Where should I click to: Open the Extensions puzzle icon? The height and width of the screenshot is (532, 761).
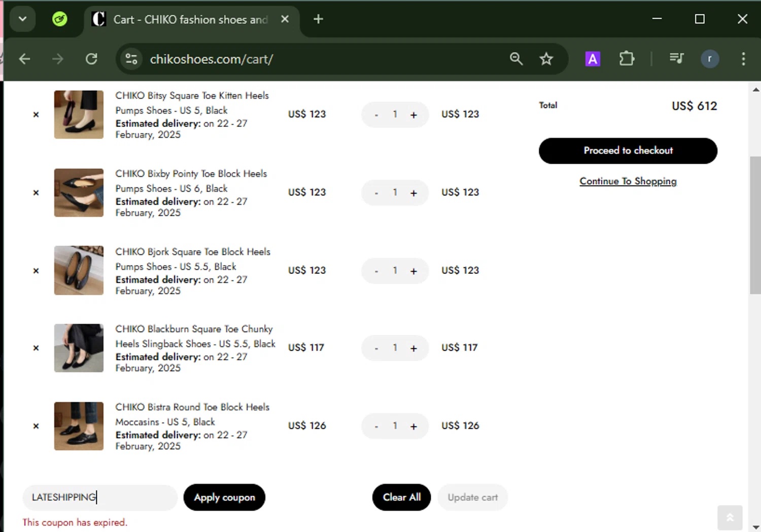pyautogui.click(x=627, y=59)
